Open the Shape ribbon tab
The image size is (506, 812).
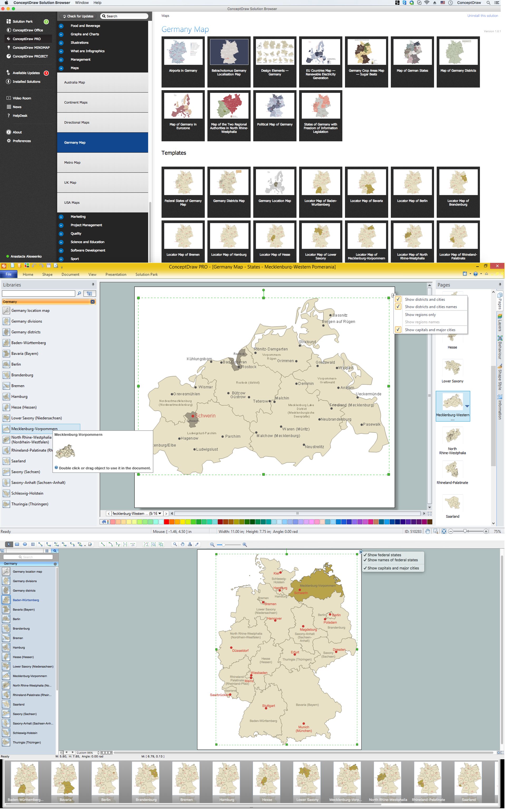[x=47, y=274]
